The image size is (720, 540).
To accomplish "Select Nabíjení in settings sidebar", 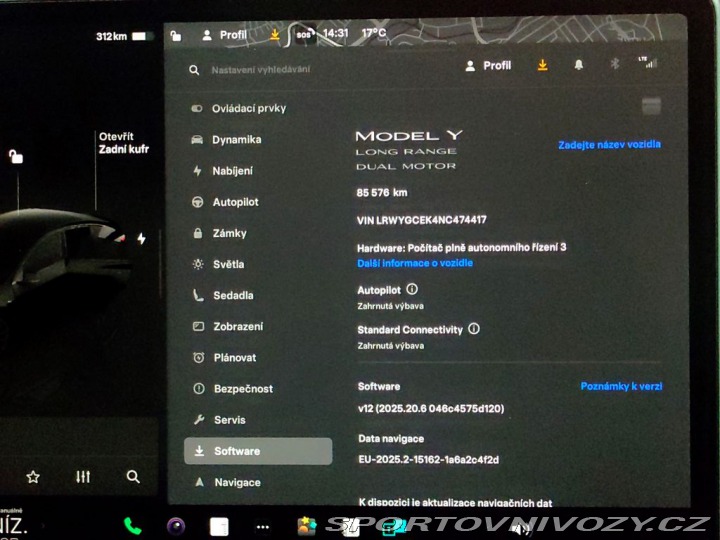I will (232, 171).
